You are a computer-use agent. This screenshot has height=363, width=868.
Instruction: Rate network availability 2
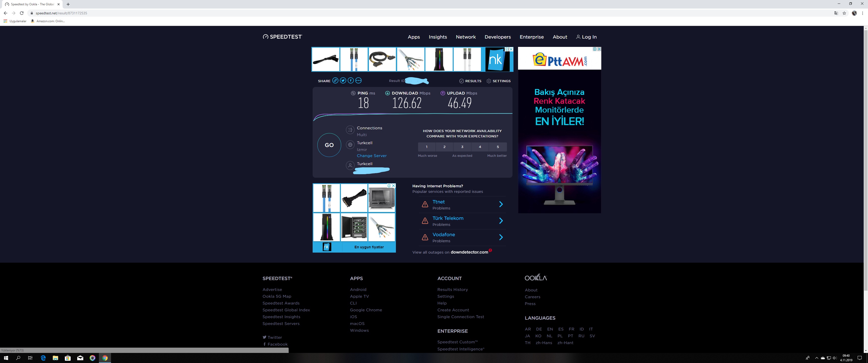(x=444, y=147)
